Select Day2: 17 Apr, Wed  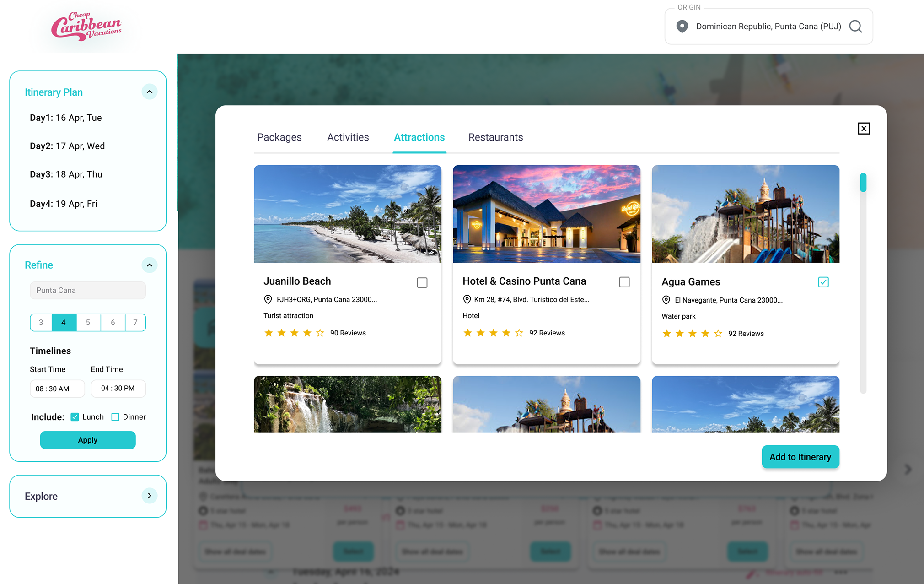(x=67, y=146)
